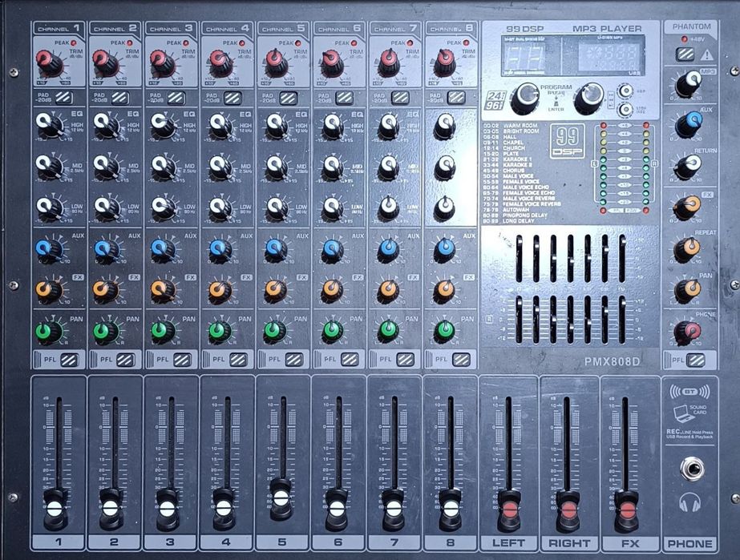Click the headphones icon above PHONE label
Screen dimensions: 740x560
(x=689, y=502)
